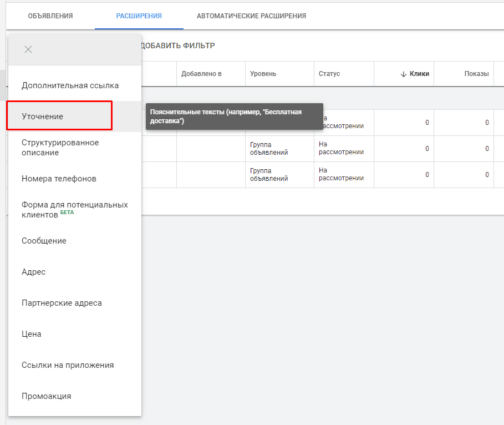Pick the Цена extension type

coord(31,333)
